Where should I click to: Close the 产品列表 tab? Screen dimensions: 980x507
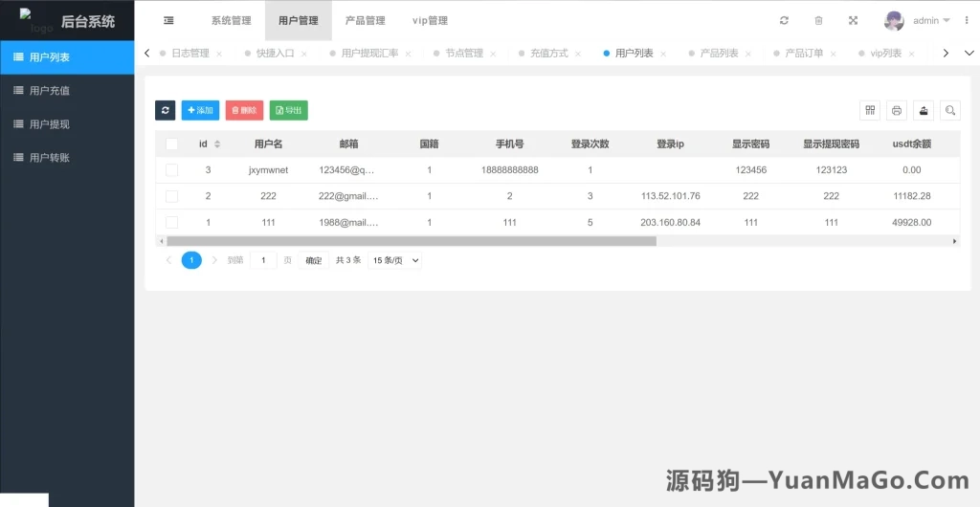coord(747,55)
